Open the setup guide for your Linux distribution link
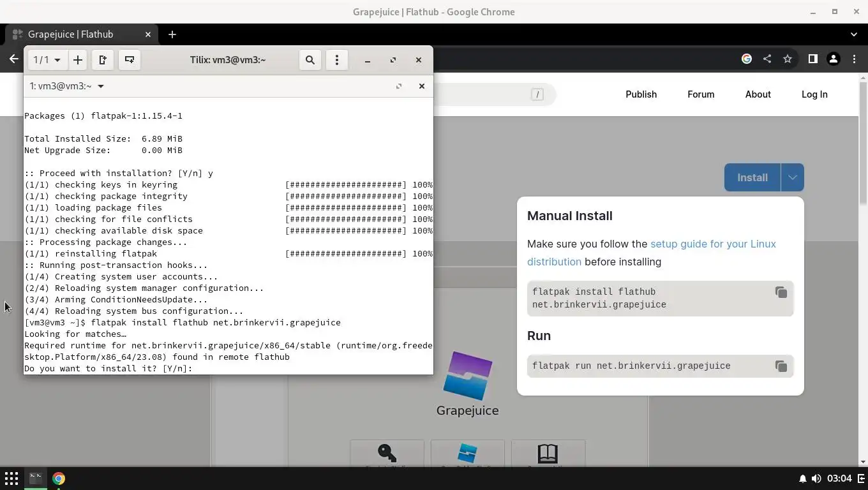The width and height of the screenshot is (868, 490). click(x=652, y=253)
